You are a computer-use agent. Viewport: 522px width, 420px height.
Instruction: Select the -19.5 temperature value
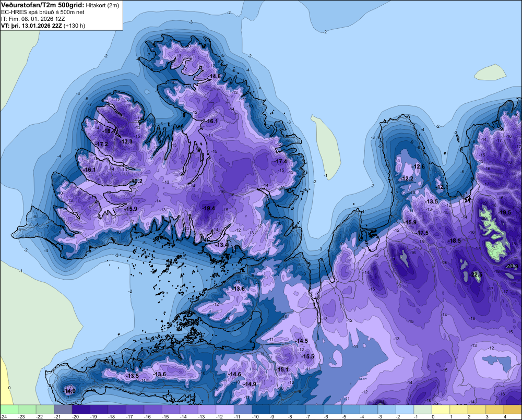pos(504,213)
